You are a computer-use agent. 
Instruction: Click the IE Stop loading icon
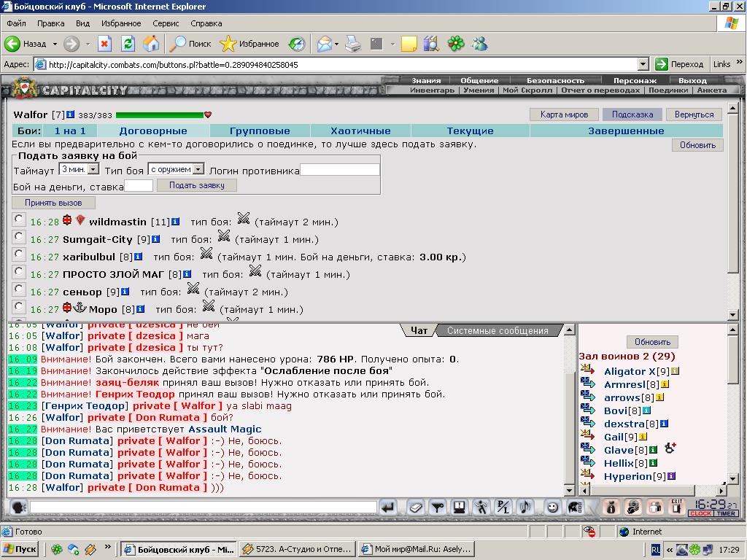click(x=104, y=44)
